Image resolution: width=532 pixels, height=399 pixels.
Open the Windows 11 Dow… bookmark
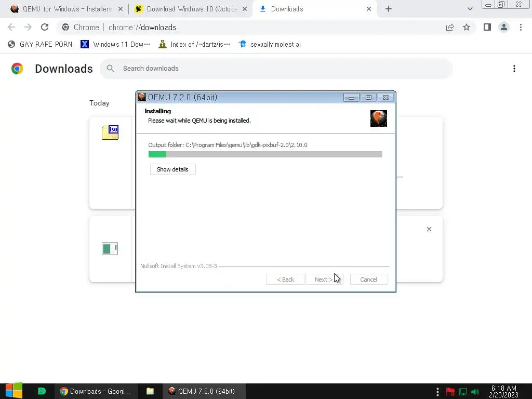tap(115, 45)
